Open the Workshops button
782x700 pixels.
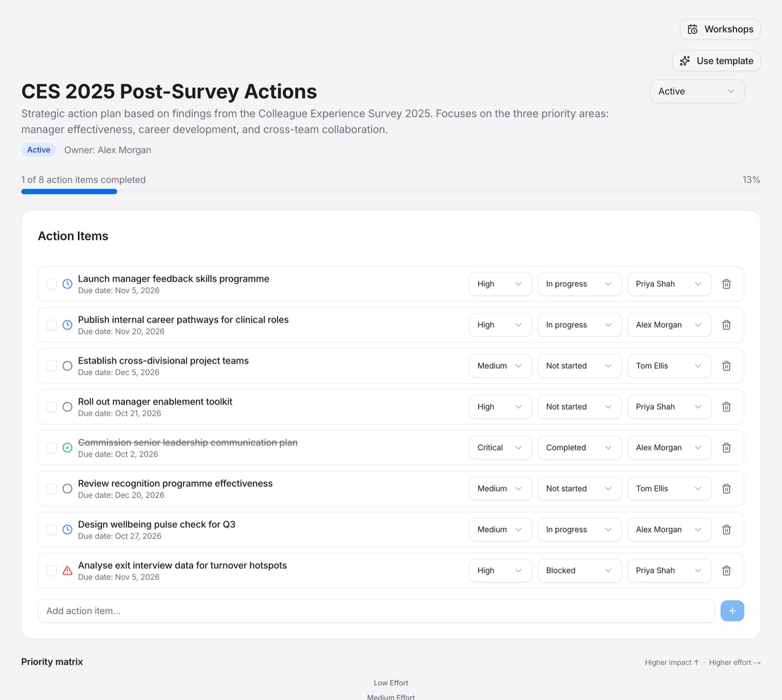point(720,29)
